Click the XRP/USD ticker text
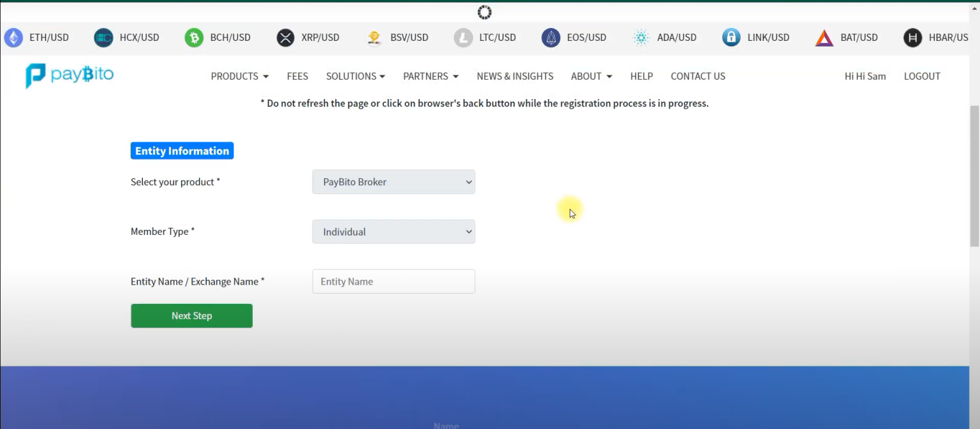 320,38
